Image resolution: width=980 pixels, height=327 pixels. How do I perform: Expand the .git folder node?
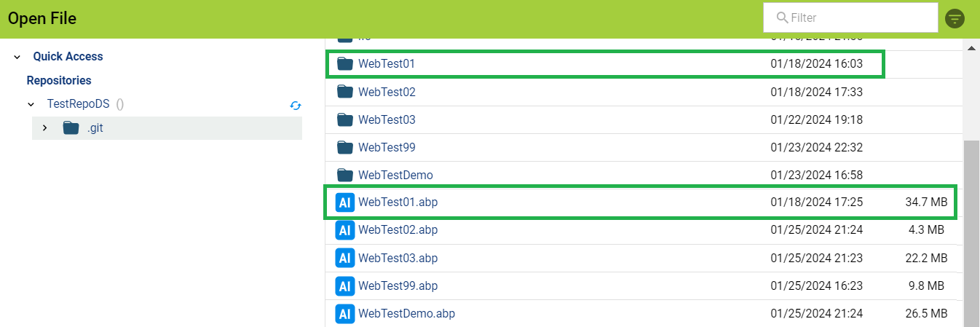44,128
